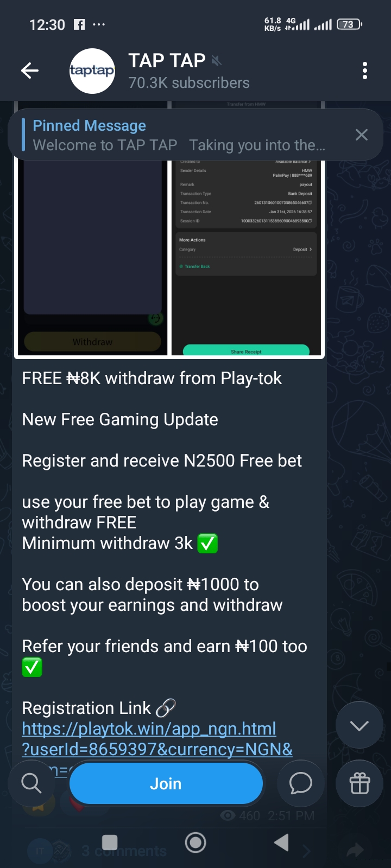Open the comments speech bubble icon
Screen dimensions: 391x868
tap(300, 783)
